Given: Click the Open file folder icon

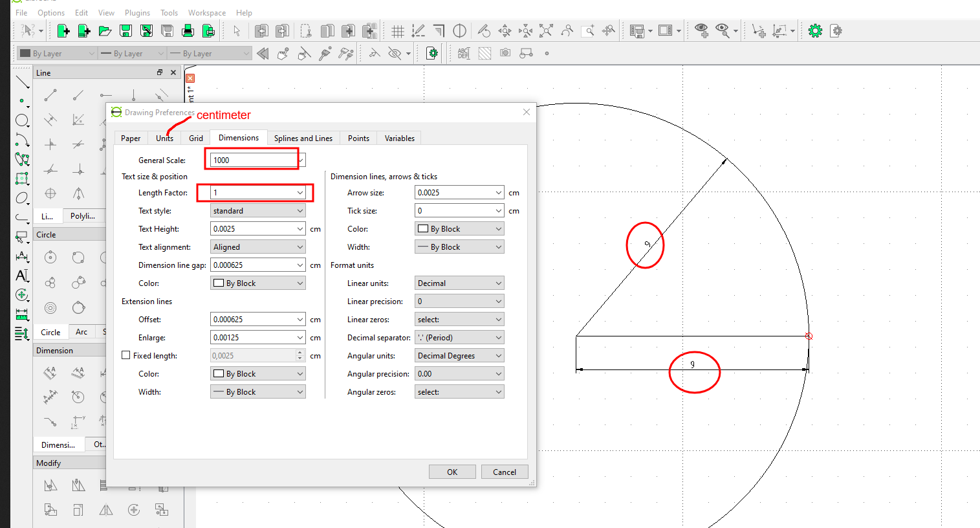Looking at the screenshot, I should pos(105,31).
